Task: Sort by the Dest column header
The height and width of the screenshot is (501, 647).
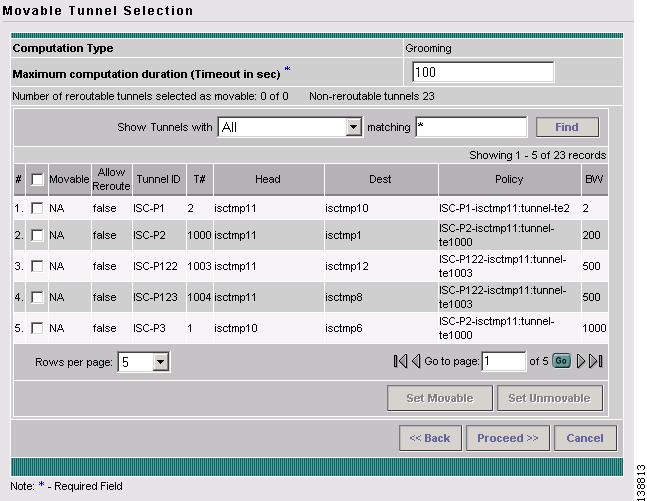Action: pyautogui.click(x=380, y=179)
